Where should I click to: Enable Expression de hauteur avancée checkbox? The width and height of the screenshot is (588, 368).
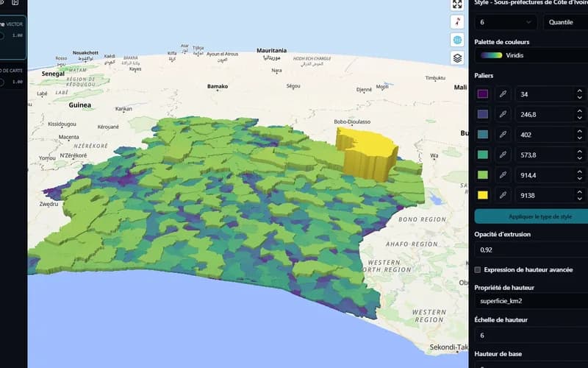pyautogui.click(x=477, y=270)
